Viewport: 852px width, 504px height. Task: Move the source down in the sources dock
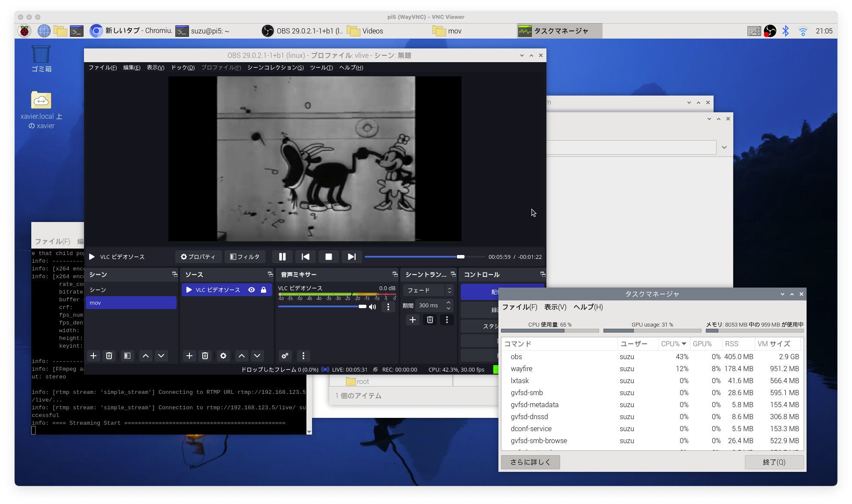(257, 356)
